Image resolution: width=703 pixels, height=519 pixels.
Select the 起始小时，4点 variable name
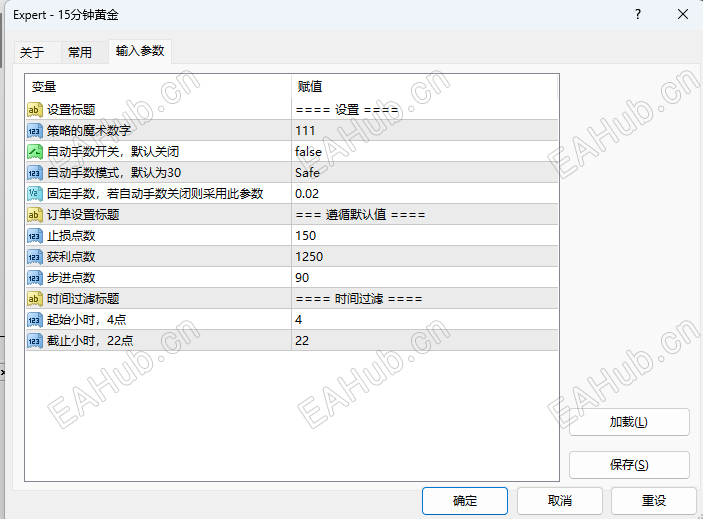click(87, 320)
